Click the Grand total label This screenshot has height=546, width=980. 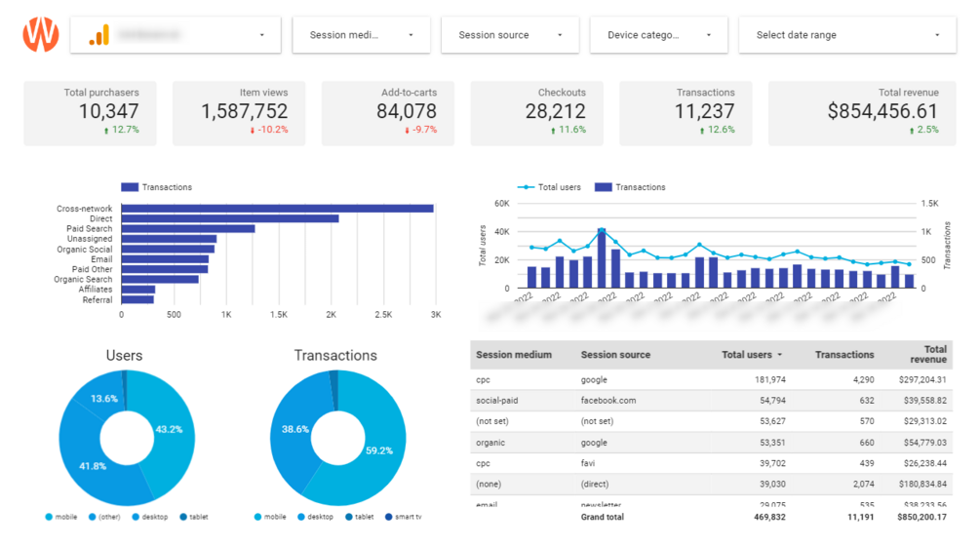(602, 518)
